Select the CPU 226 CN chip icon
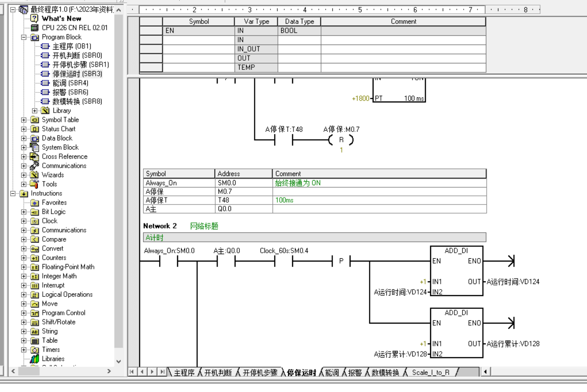587x392 pixels. point(34,28)
